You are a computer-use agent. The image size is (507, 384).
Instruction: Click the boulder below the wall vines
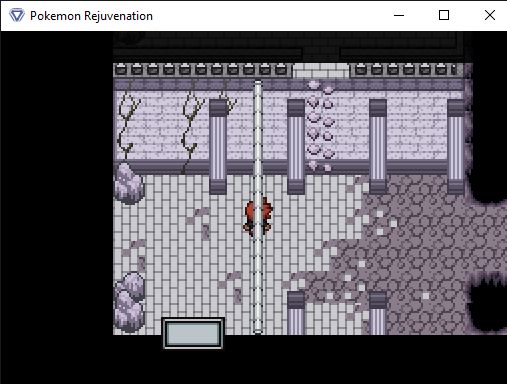(x=129, y=183)
